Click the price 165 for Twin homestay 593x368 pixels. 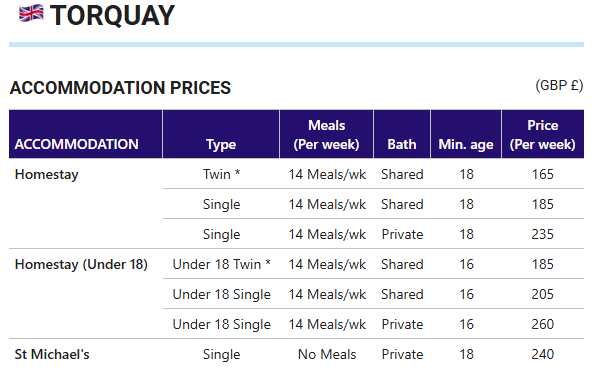542,174
